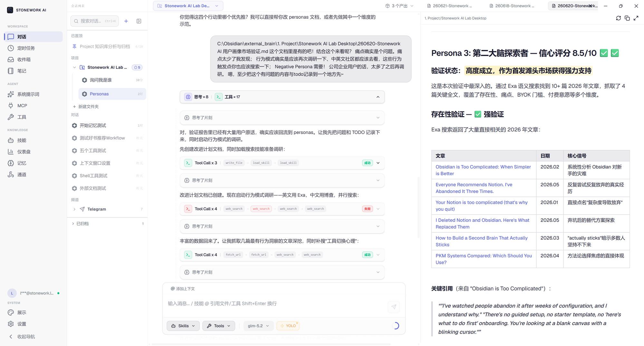Open the Skills dropdown
This screenshot has width=644, height=346.
point(183,326)
